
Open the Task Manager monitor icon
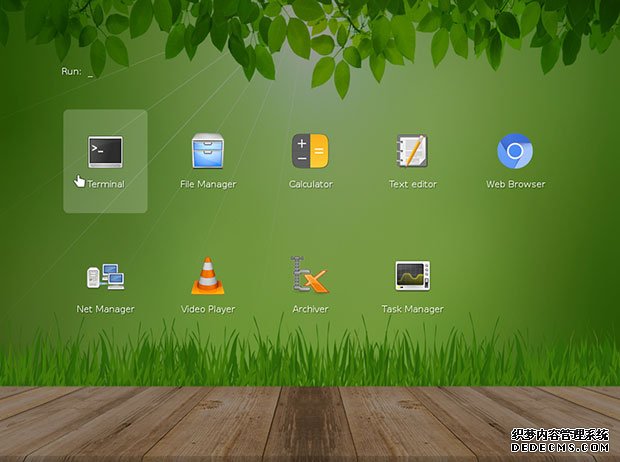[413, 276]
